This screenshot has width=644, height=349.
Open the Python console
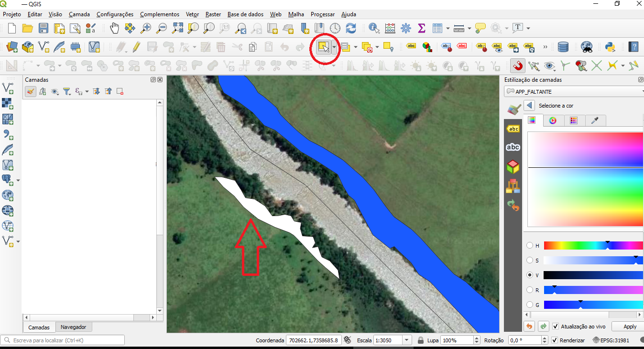coord(610,47)
